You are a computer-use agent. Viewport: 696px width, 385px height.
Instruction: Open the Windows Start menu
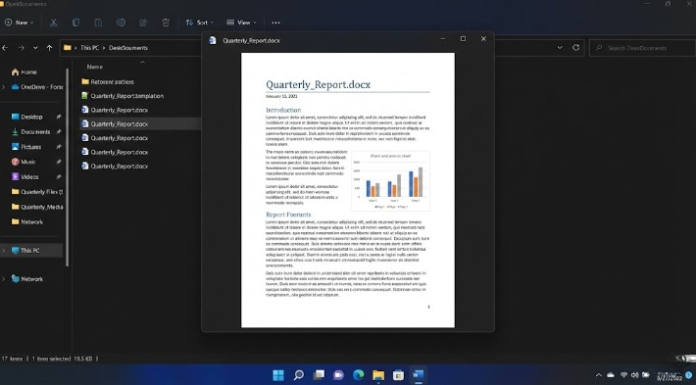278,375
